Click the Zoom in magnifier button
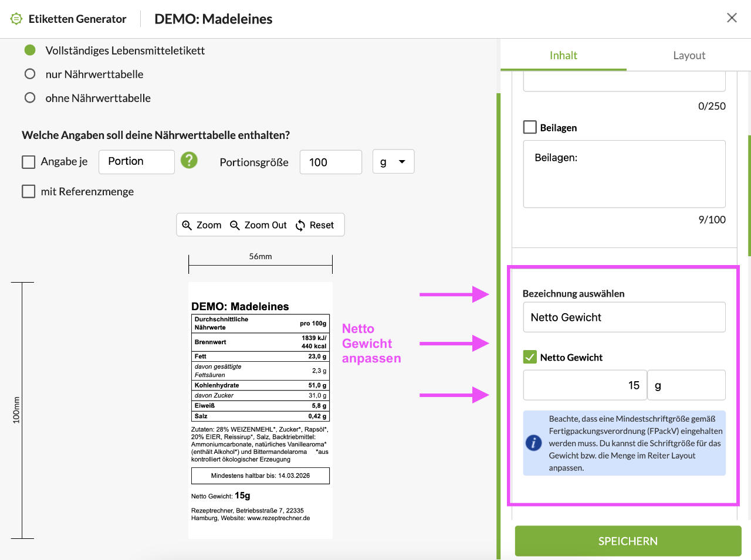Screen dimensions: 751x560 point(201,225)
